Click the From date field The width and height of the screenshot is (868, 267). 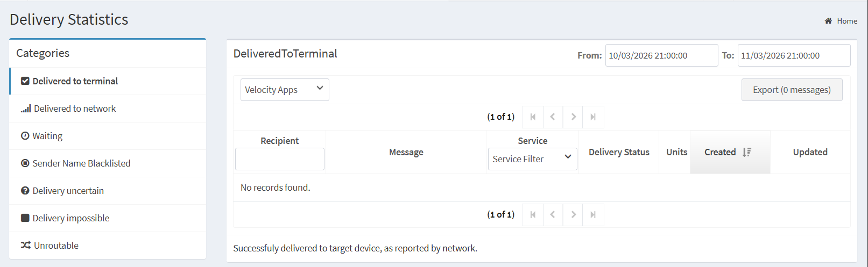coord(661,55)
